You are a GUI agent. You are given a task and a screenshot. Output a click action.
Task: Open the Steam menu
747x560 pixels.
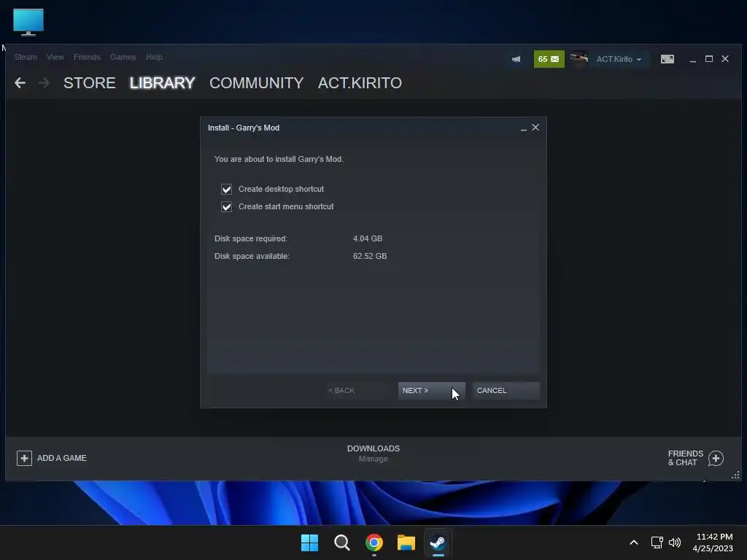point(26,57)
